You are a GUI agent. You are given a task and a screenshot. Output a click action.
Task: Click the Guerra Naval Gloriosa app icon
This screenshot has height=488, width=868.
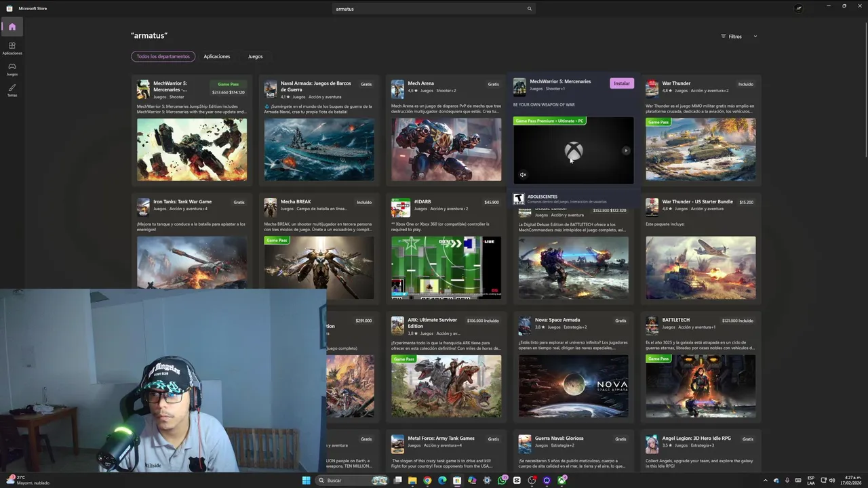point(524,444)
